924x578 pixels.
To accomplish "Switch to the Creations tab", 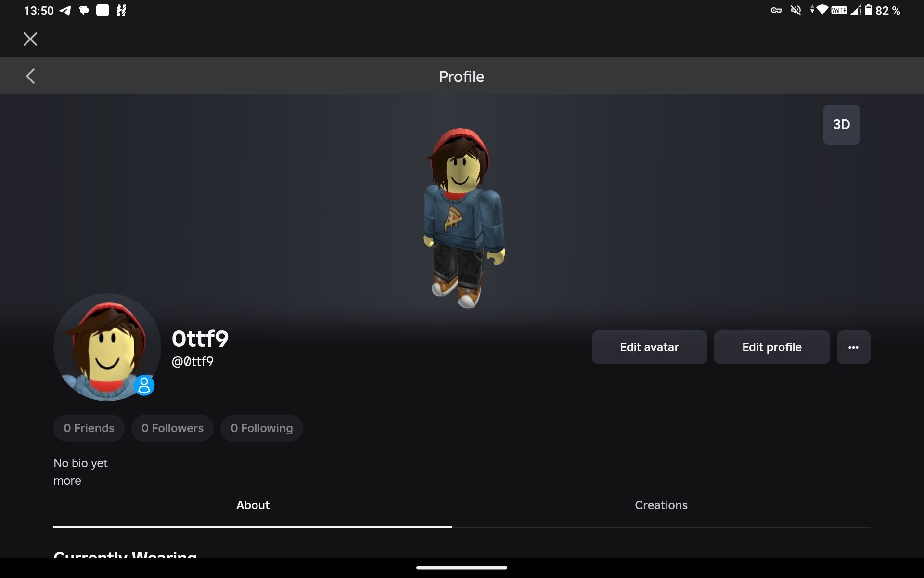I will tap(661, 505).
